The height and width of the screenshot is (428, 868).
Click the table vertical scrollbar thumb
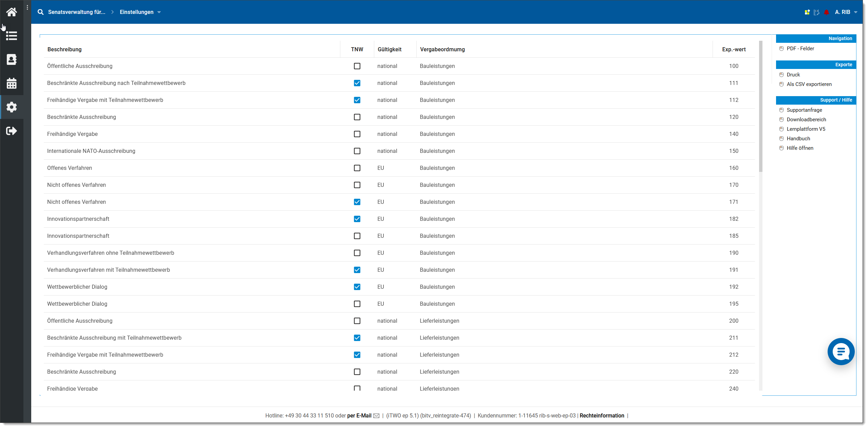[x=760, y=107]
